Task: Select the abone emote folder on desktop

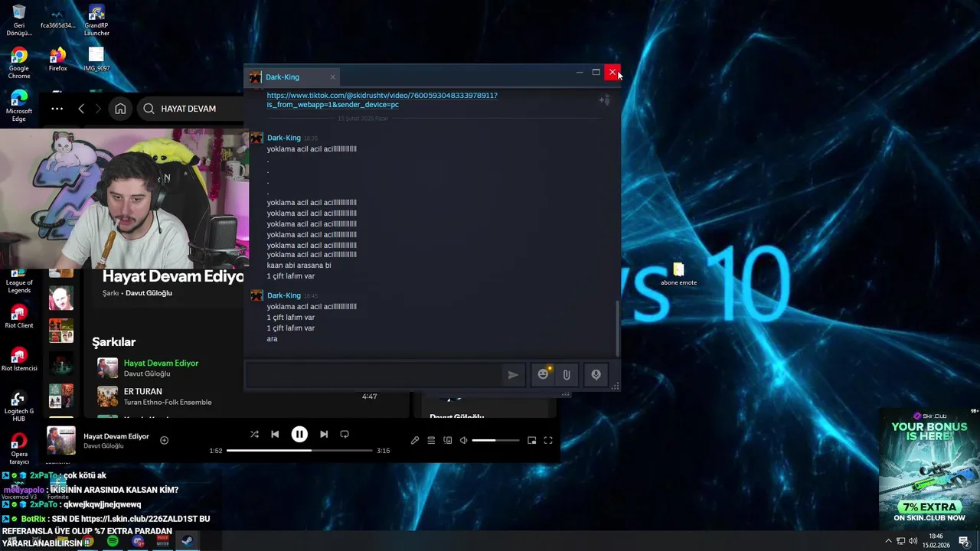Action: tap(678, 275)
